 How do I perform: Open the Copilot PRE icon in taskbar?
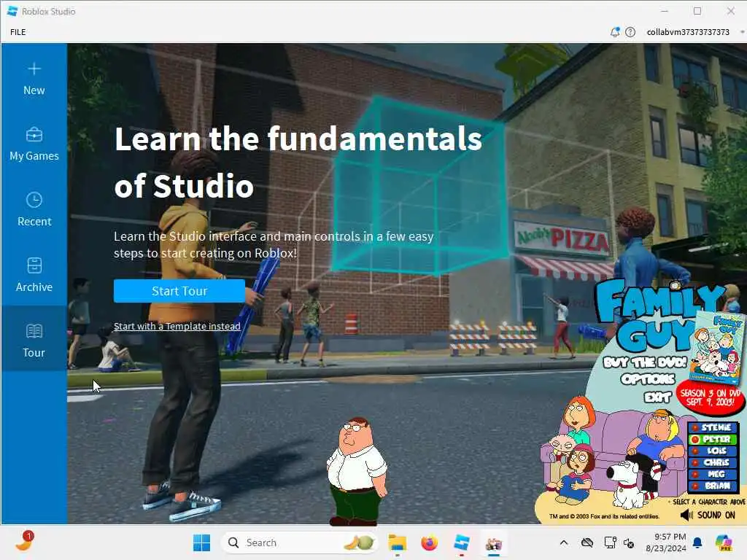point(724,542)
